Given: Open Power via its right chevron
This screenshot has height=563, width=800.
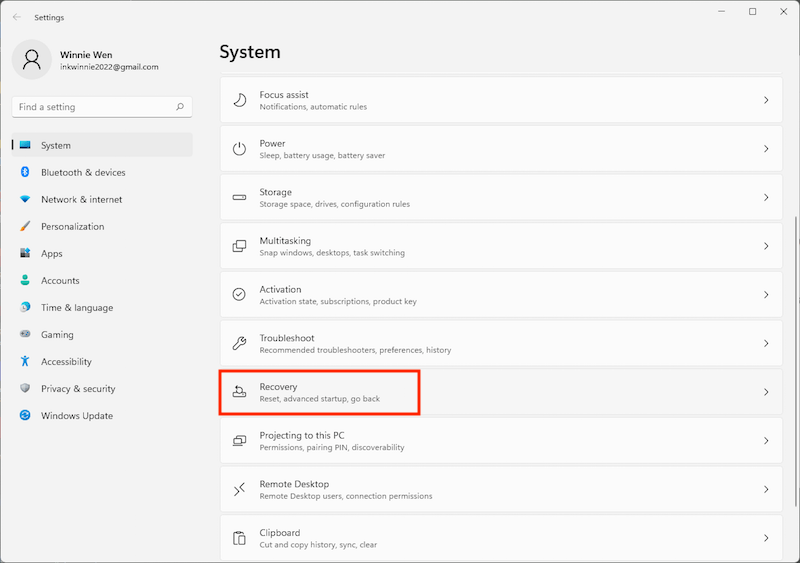Looking at the screenshot, I should pyautogui.click(x=766, y=149).
